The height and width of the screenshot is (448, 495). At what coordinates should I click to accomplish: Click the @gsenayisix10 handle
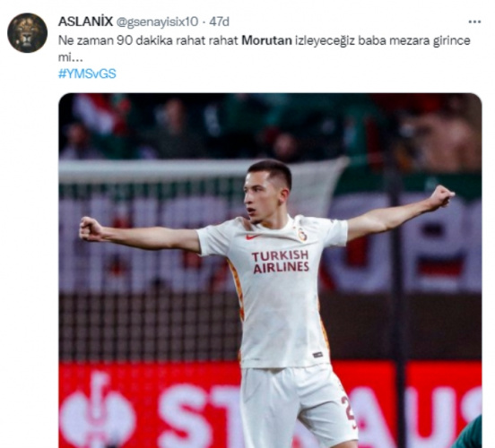coord(157,22)
